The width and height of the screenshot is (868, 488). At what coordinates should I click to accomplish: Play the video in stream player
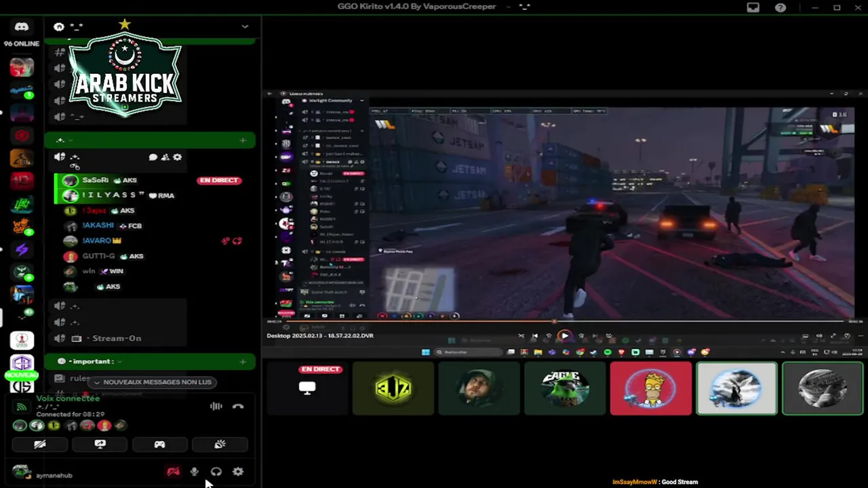[x=564, y=335]
